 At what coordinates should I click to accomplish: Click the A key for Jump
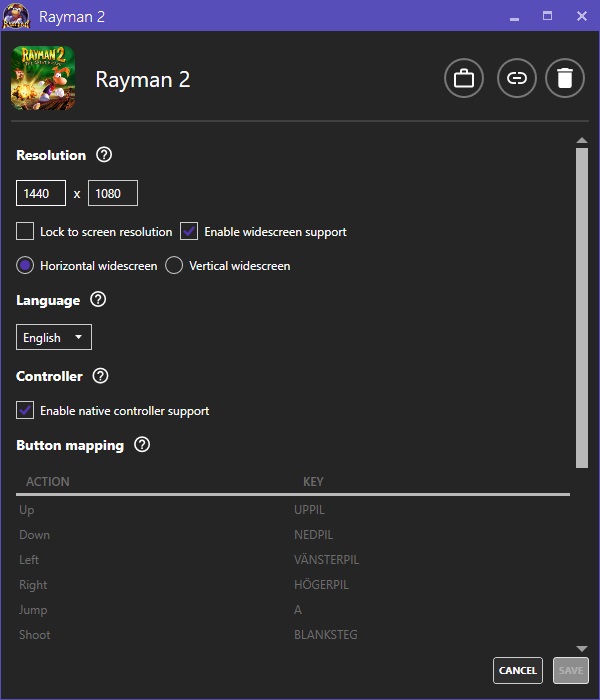pyautogui.click(x=298, y=610)
